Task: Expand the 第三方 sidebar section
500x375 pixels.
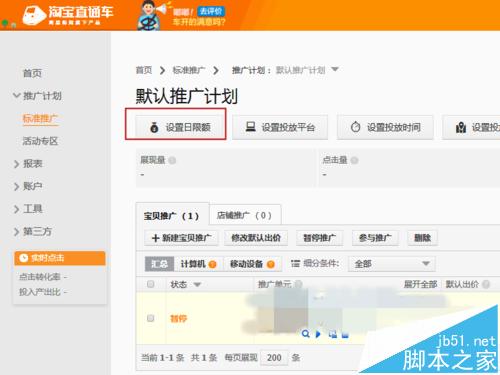Action: (17, 232)
